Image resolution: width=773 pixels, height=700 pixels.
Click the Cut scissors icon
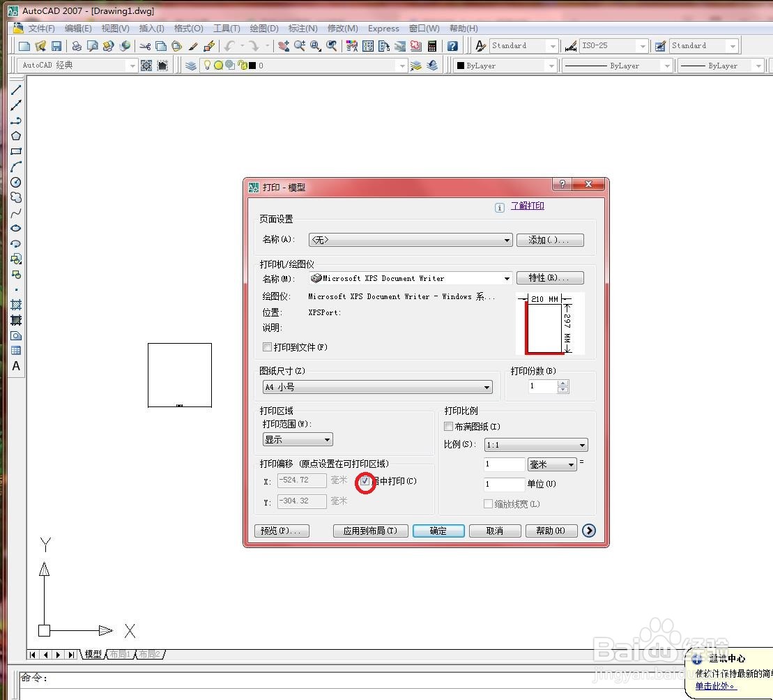145,46
